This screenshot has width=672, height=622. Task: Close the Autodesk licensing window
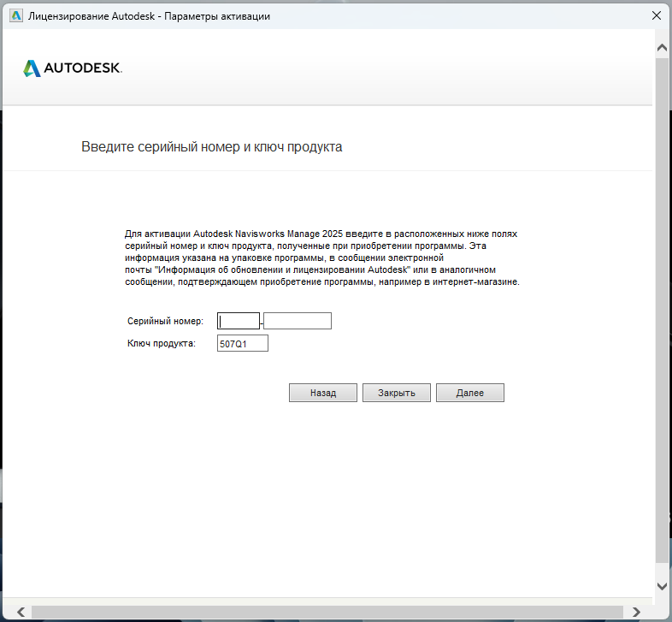(x=656, y=16)
